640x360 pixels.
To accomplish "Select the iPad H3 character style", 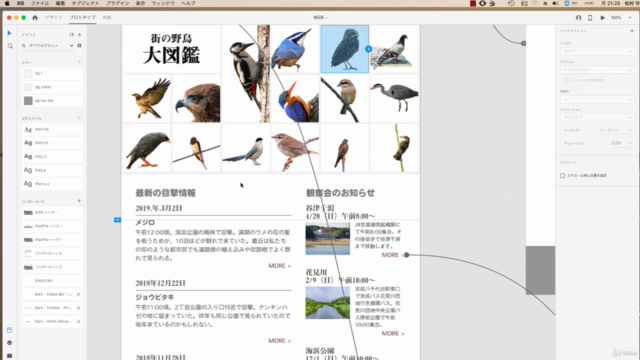I will click(52, 129).
